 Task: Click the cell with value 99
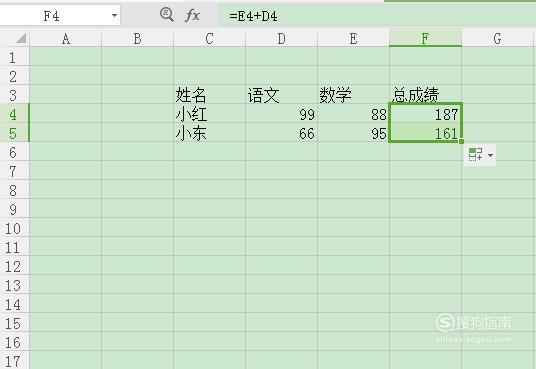[281, 114]
